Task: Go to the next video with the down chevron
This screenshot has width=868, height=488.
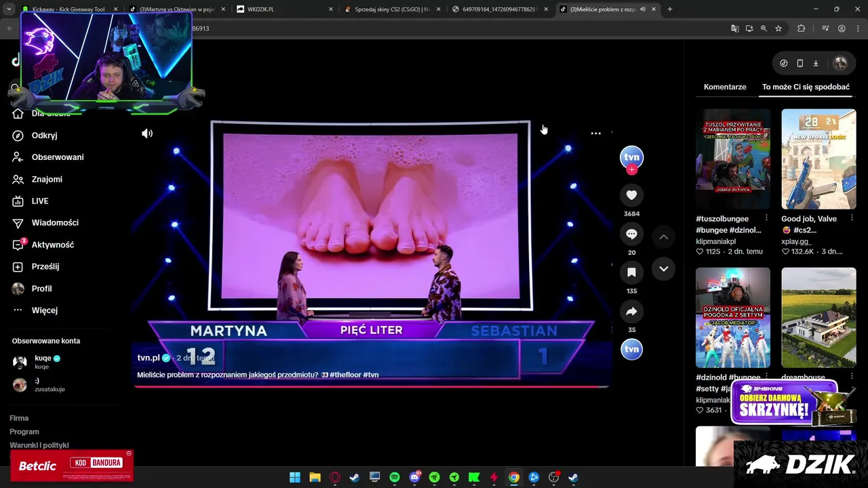Action: (x=664, y=268)
